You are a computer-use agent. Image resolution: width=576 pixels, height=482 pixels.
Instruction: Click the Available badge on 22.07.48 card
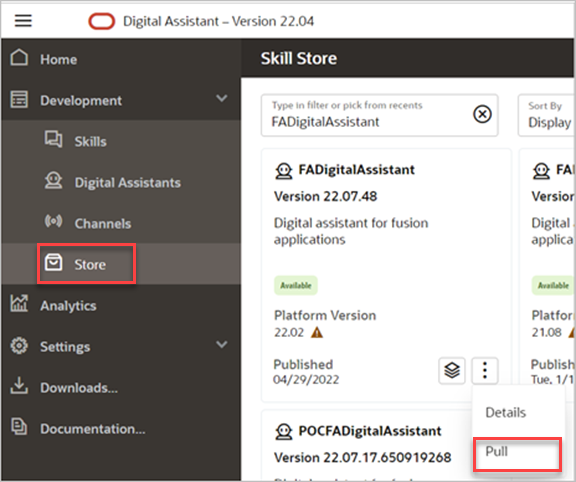[x=296, y=285]
